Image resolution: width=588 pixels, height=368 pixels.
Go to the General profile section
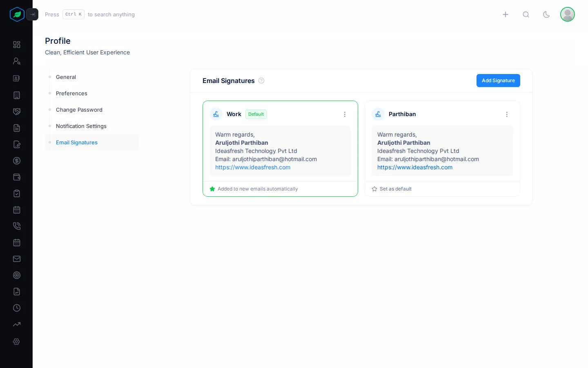tap(92, 77)
